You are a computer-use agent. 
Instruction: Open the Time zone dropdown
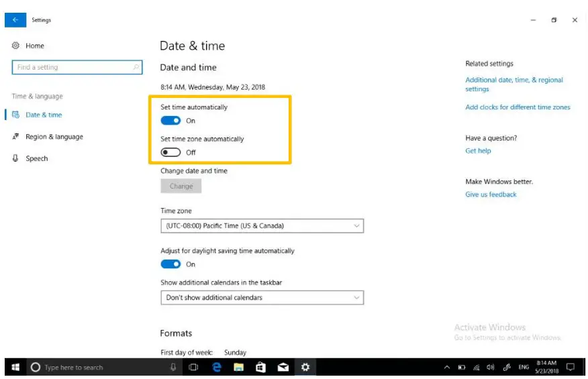pyautogui.click(x=262, y=225)
